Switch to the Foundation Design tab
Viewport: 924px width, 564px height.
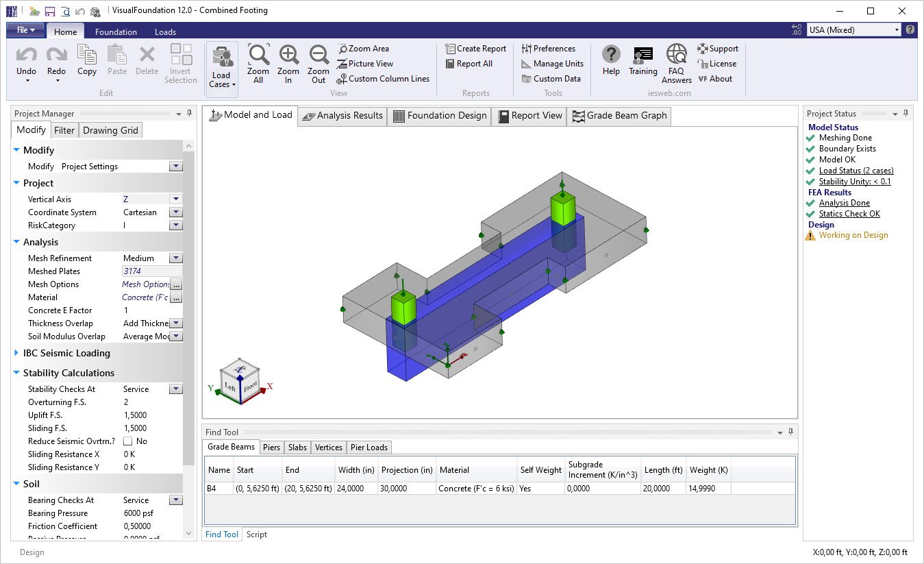tap(439, 116)
